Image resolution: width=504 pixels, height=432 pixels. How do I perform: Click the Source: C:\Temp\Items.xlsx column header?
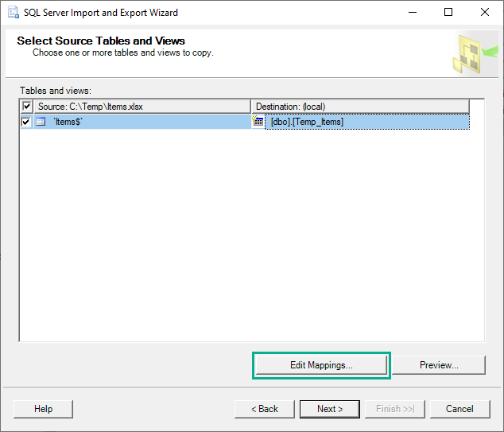click(x=143, y=107)
